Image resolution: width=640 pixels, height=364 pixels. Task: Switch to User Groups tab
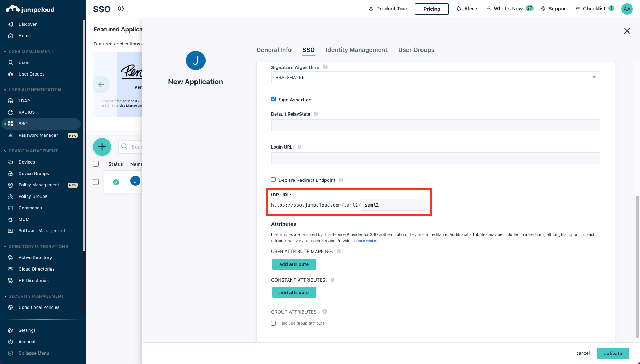coord(416,50)
